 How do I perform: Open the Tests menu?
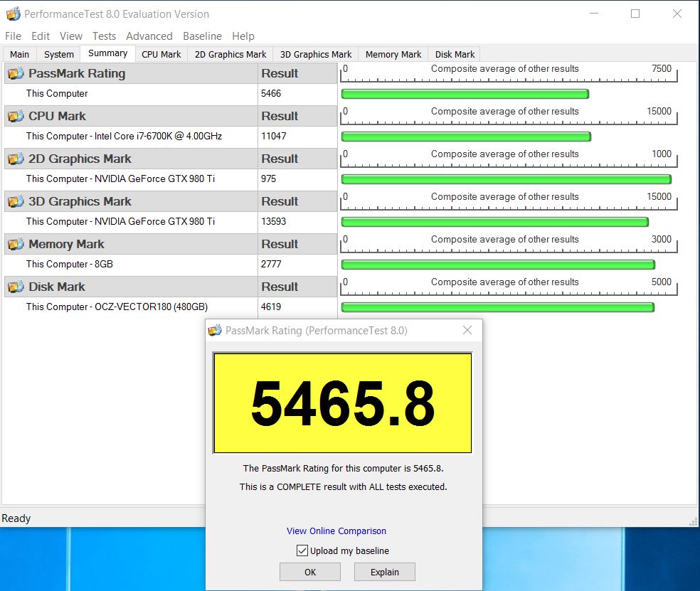(x=104, y=36)
